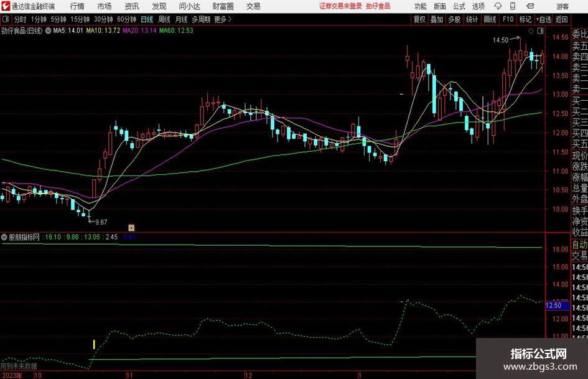Switch to 60分钟 period
The image size is (588, 379).
click(x=127, y=19)
